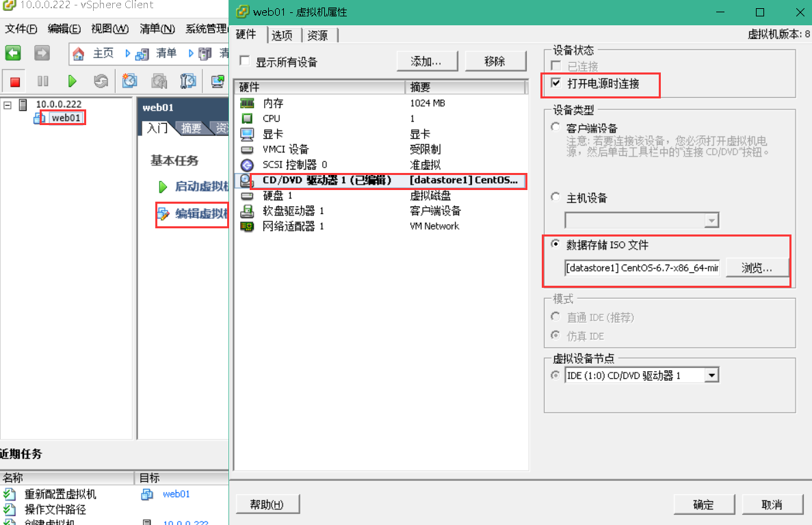Open 文件(F) menu
The width and height of the screenshot is (812, 525).
tap(21, 29)
